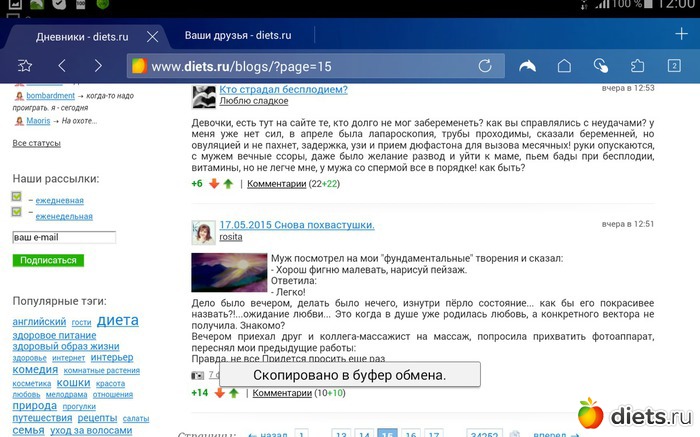Upvote the 'Кто страдал бесплодием?' post with the green arrow
The width and height of the screenshot is (700, 437).
(228, 184)
